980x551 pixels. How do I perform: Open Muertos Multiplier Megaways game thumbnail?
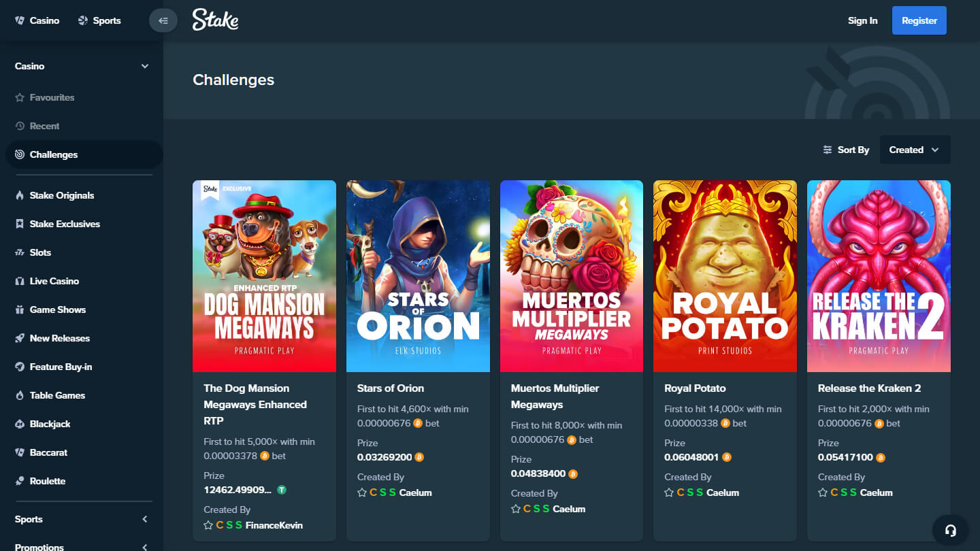point(571,276)
